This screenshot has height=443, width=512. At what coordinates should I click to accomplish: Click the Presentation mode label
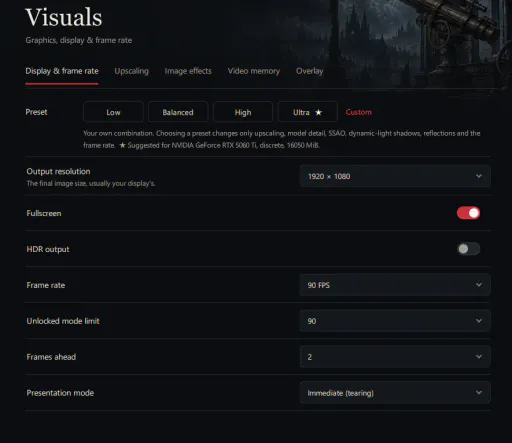coord(60,393)
